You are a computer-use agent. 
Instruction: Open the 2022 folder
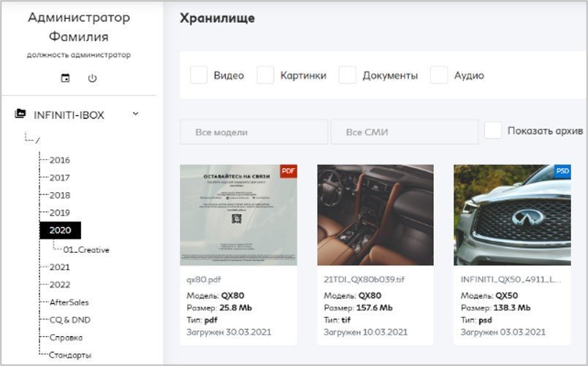tap(60, 285)
